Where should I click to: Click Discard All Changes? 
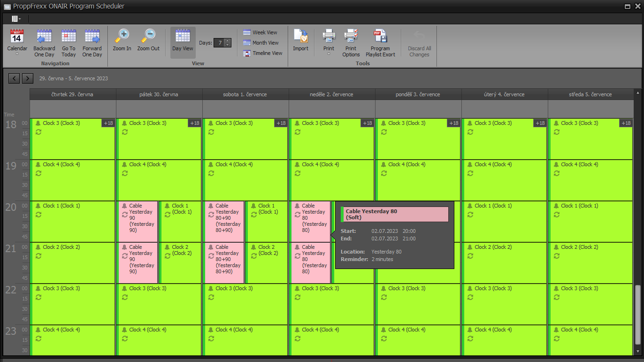(419, 42)
